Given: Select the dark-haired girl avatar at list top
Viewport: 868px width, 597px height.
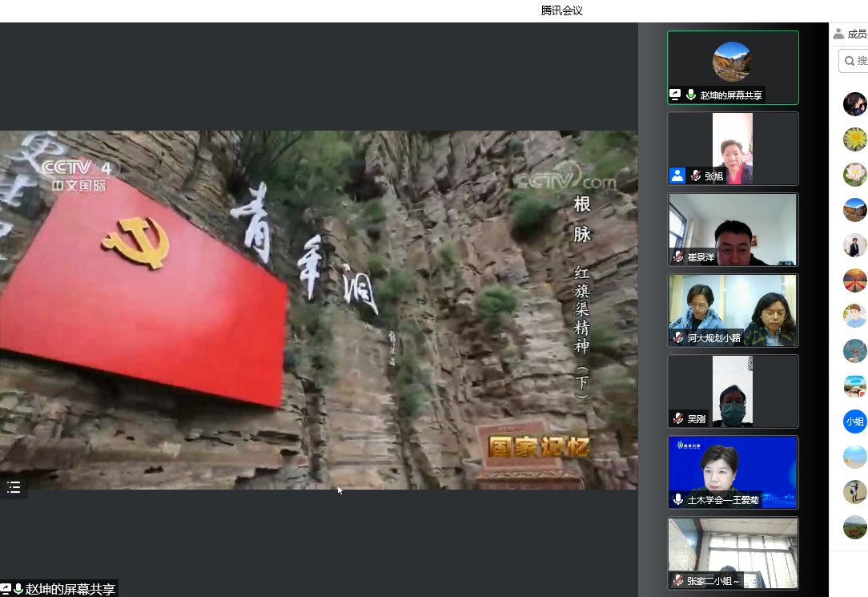Looking at the screenshot, I should (x=854, y=104).
